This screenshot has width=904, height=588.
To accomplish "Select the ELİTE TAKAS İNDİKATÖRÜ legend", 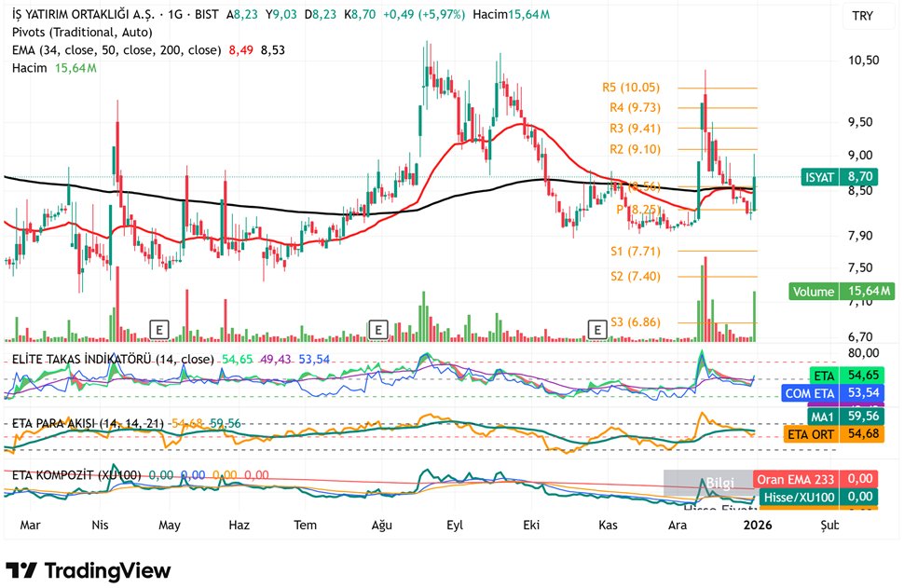I will click(170, 359).
